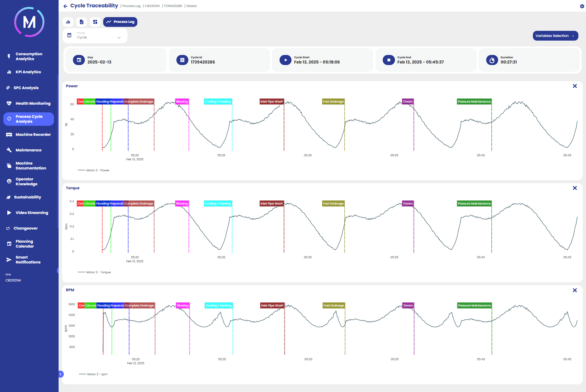This screenshot has width=586, height=392.
Task: Open the settings gear icon
Action: pos(582,6)
